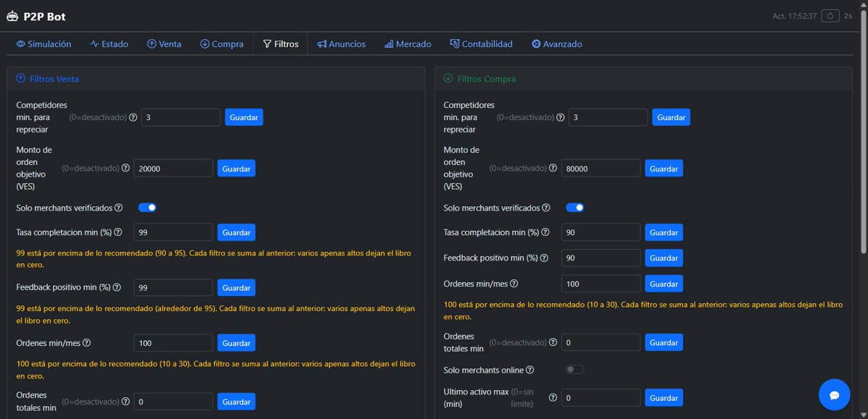Screen dimensions: 868x419
Task: Open the Simulación tab
Action: click(43, 44)
